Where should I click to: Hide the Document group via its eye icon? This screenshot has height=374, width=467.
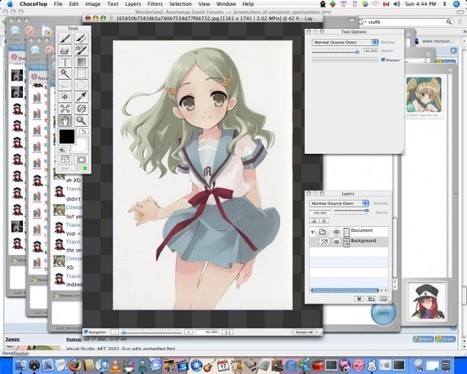[336, 232]
